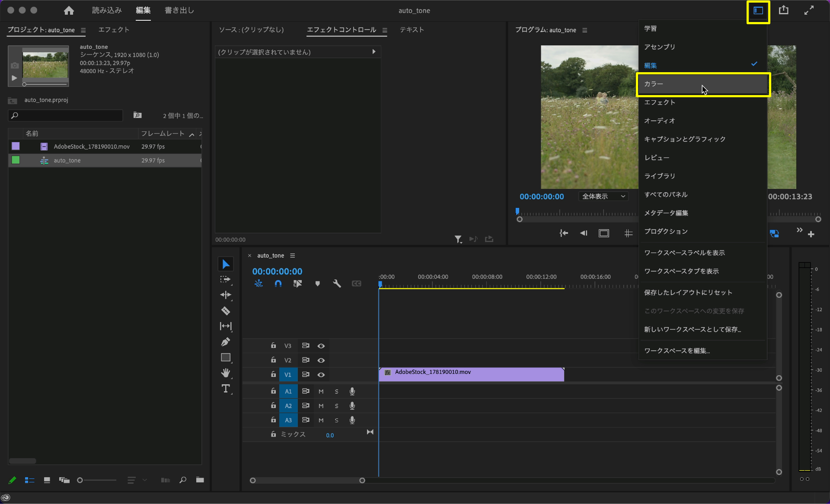Mute audio track A1

[x=321, y=392]
